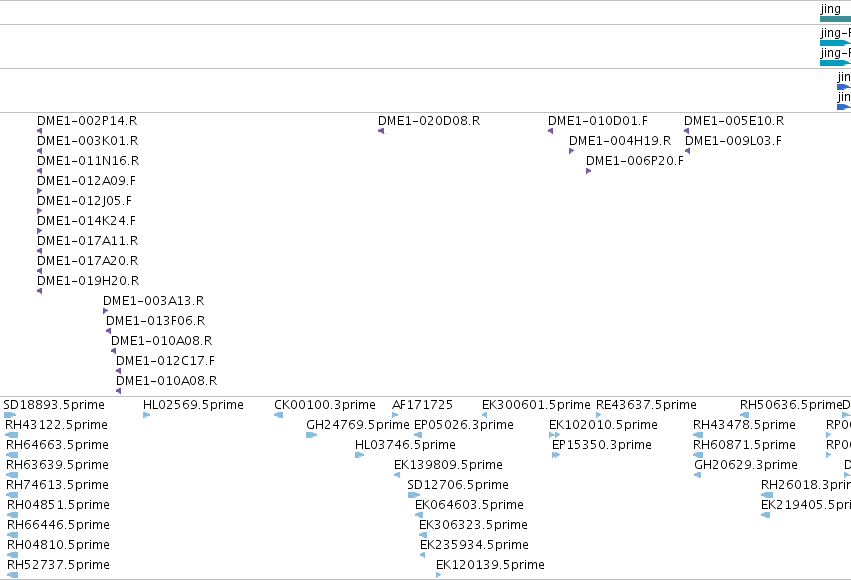Click the SD18893.5prime label
Screen dimensions: 851x580
[54, 405]
